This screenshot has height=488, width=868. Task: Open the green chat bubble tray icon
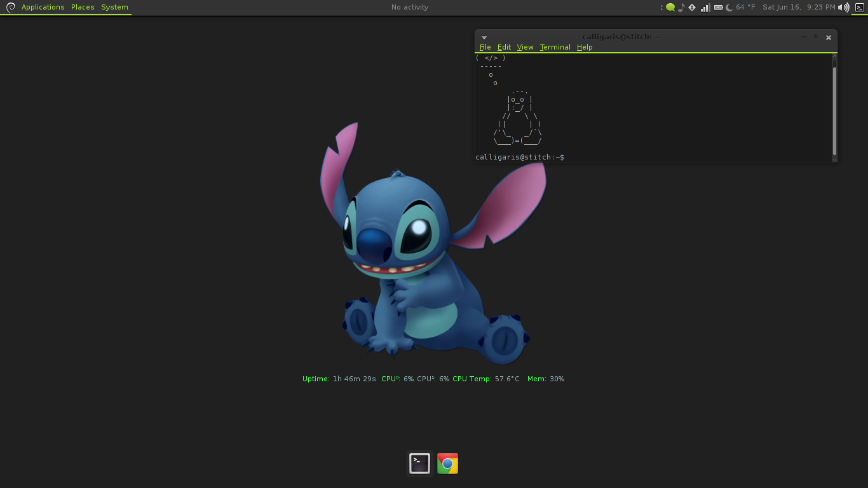point(670,8)
